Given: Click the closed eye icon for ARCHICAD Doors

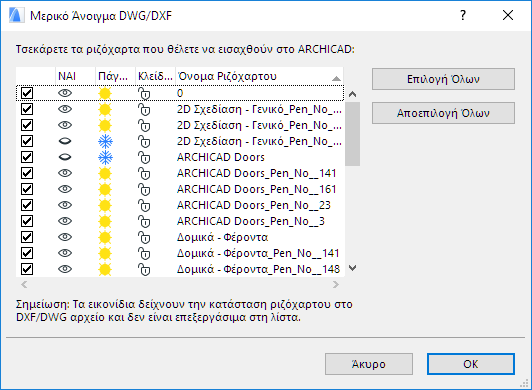Looking at the screenshot, I should 65,157.
